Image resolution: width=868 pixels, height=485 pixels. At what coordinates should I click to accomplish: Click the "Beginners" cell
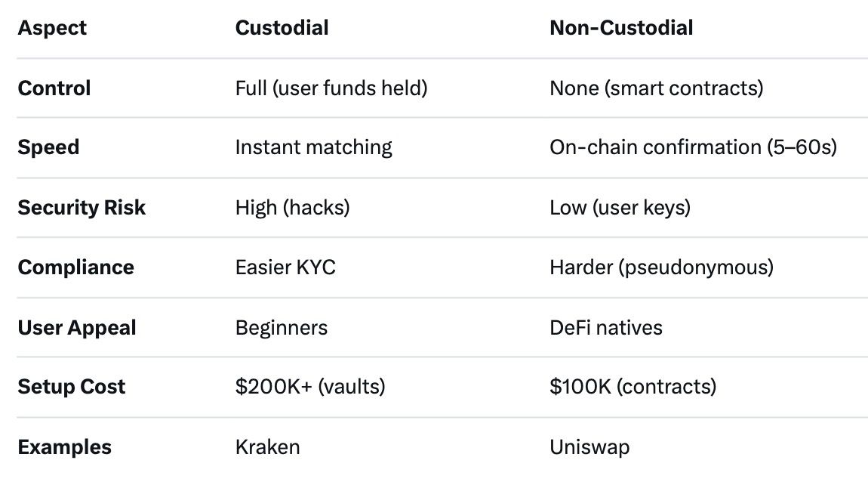(x=282, y=328)
